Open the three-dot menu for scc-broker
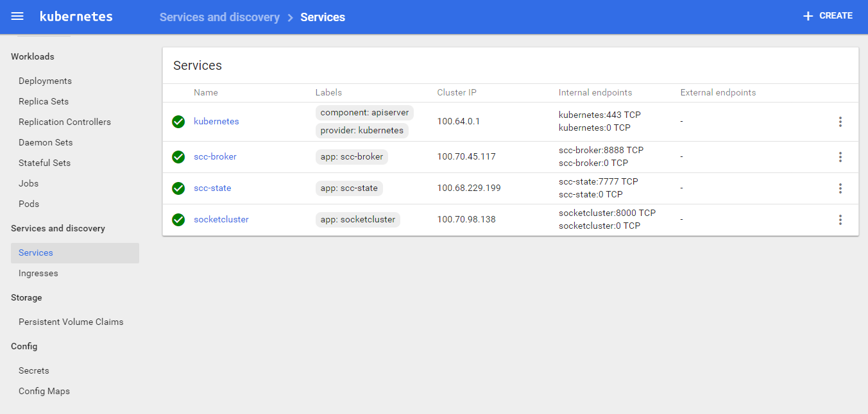This screenshot has height=414, width=868. click(x=840, y=157)
